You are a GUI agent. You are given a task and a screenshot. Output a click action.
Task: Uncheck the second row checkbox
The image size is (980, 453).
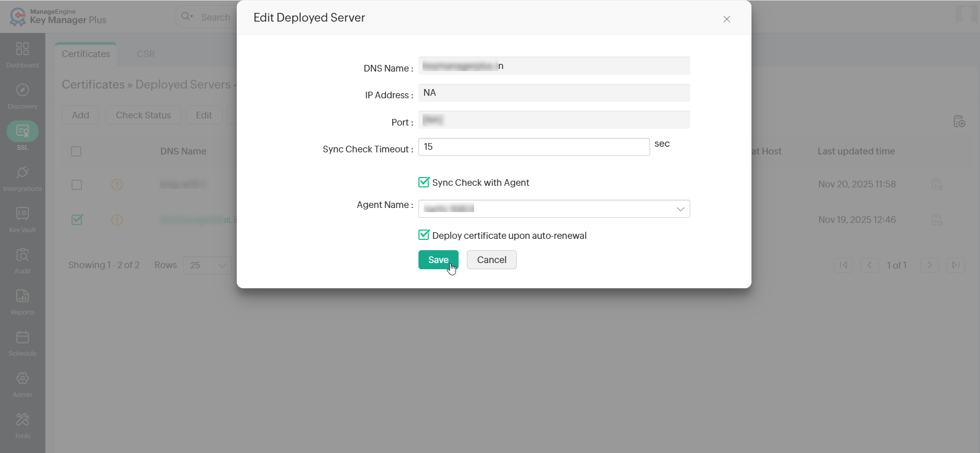click(x=77, y=220)
